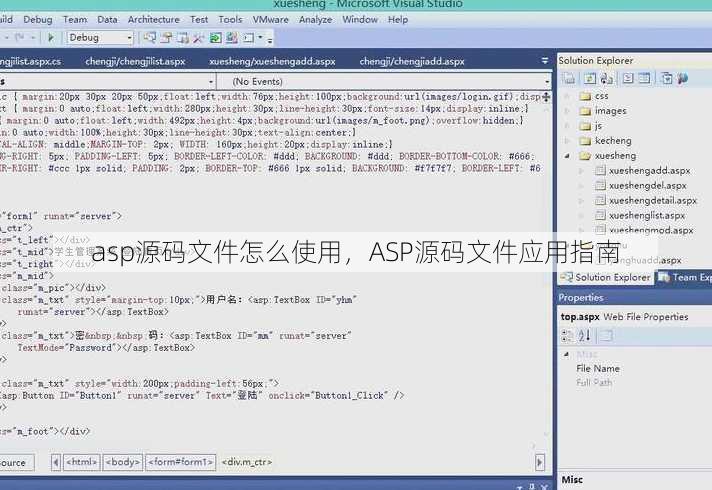Open the document tab overflow list
This screenshot has height=490, width=712.
coord(544,61)
